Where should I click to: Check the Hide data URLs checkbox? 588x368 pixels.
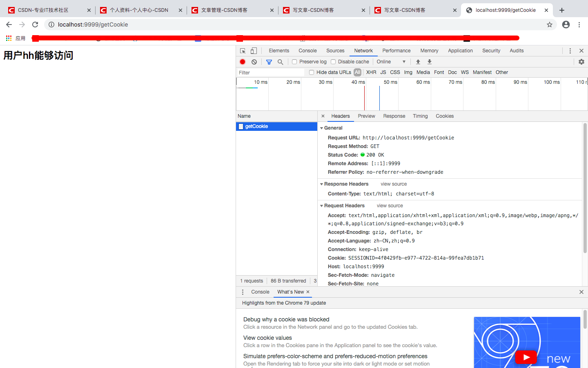pos(312,72)
